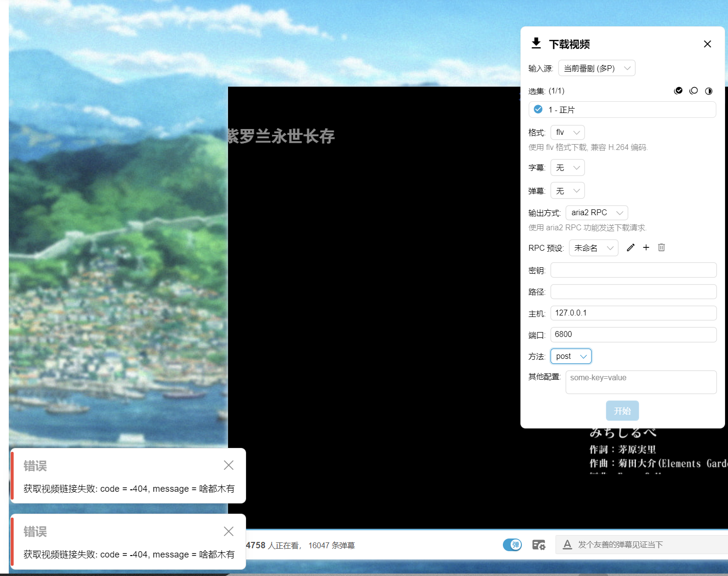
Task: Dismiss the upper 错误 error notification
Action: click(229, 465)
